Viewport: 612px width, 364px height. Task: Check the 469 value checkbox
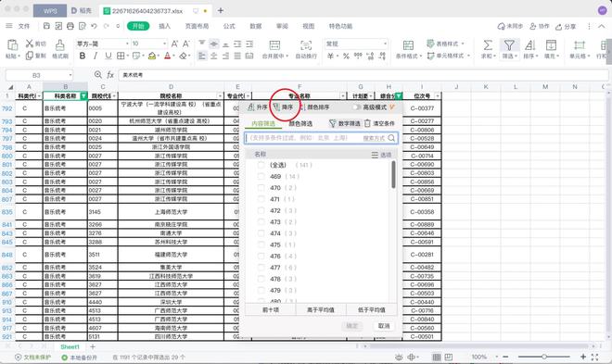(261, 177)
